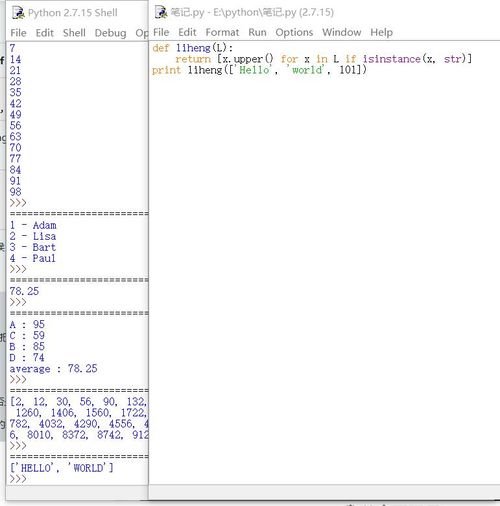Open the Shell window's Edit menu

(44, 33)
